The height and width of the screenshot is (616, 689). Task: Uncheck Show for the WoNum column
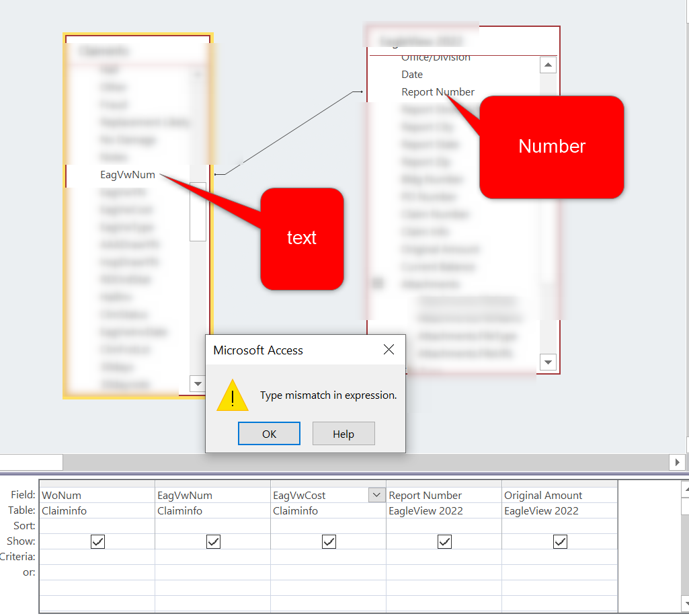(97, 541)
